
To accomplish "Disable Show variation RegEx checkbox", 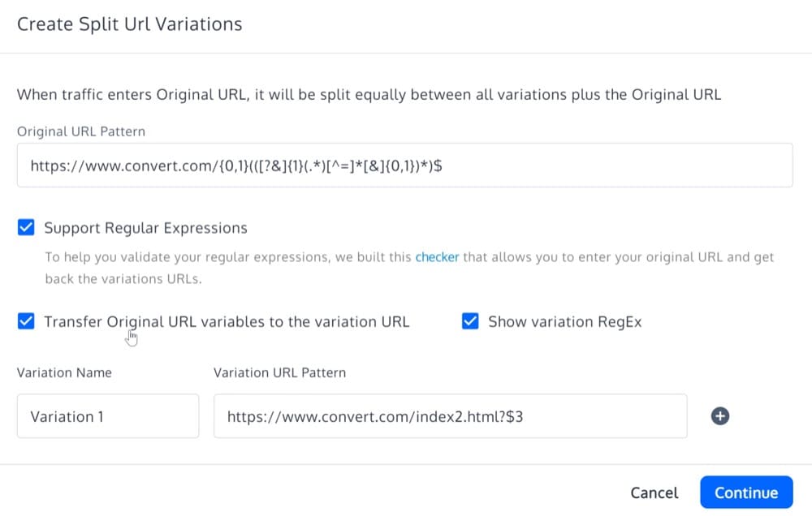I will coord(470,321).
